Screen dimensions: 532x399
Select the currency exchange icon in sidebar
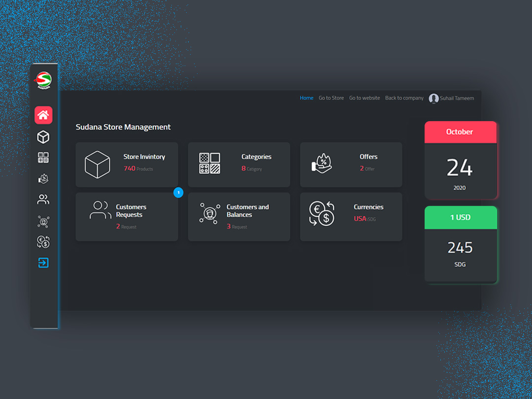[x=43, y=242]
